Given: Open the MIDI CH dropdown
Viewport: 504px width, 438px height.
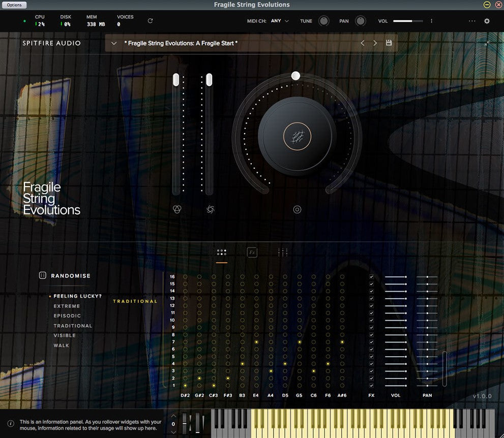Looking at the screenshot, I should click(x=280, y=21).
